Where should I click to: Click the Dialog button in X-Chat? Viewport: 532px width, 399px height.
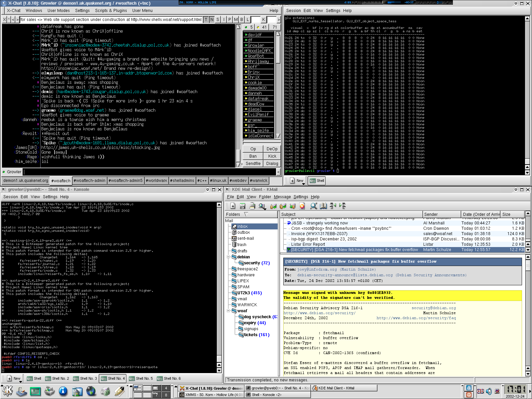pos(272,164)
